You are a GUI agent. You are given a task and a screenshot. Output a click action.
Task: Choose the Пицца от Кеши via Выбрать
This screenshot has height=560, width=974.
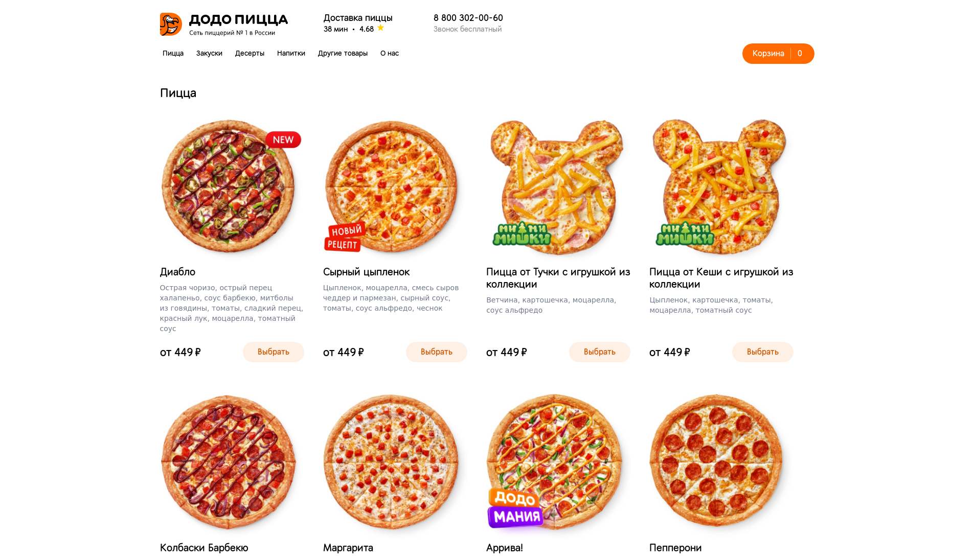[x=762, y=352]
